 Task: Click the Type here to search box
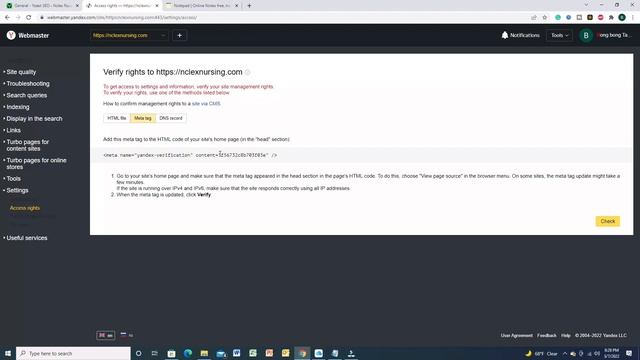(x=73, y=353)
